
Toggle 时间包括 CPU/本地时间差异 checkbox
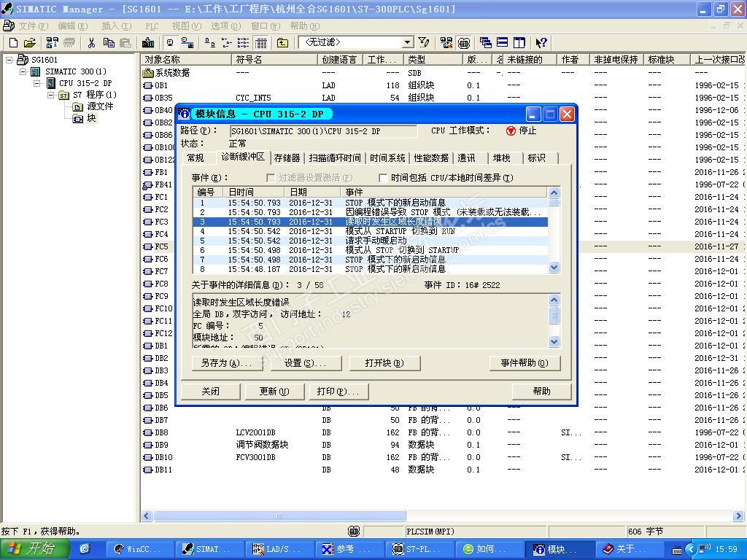(x=382, y=178)
